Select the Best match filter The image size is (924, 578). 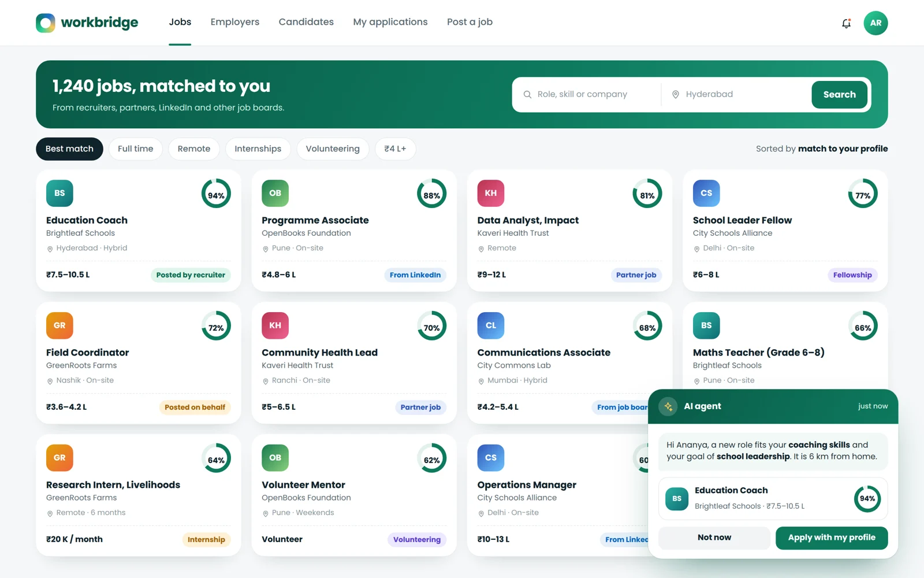pos(69,149)
